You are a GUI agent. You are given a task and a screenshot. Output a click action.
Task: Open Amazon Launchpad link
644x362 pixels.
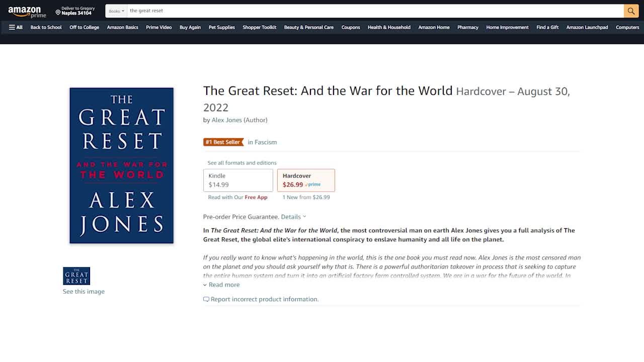[x=587, y=27]
